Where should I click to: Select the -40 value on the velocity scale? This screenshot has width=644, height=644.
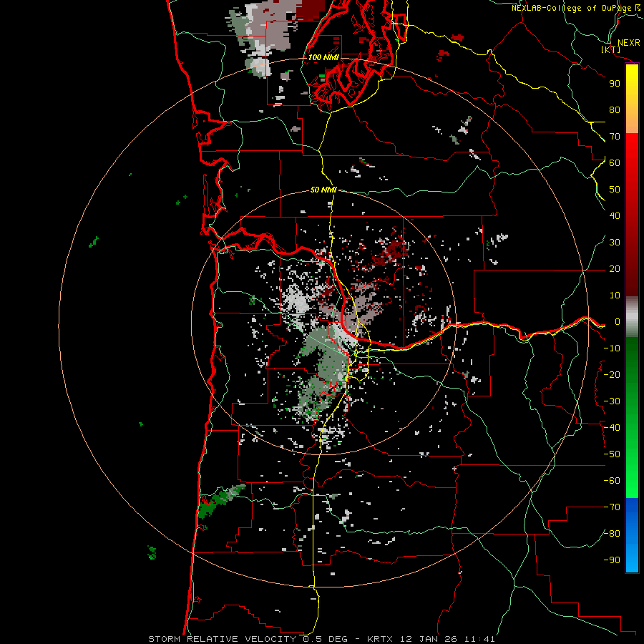pyautogui.click(x=612, y=428)
